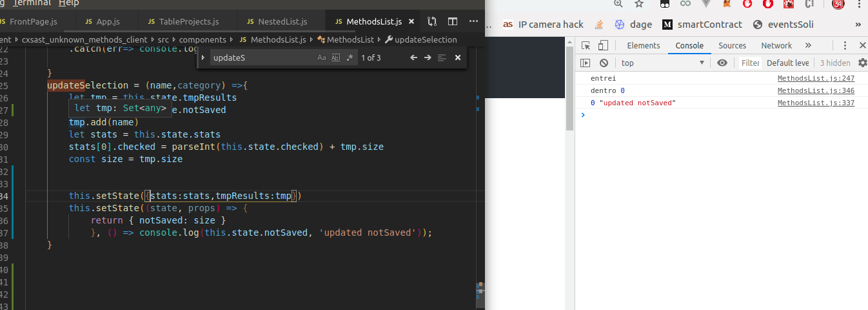
Task: Clear the console output
Action: pos(604,63)
